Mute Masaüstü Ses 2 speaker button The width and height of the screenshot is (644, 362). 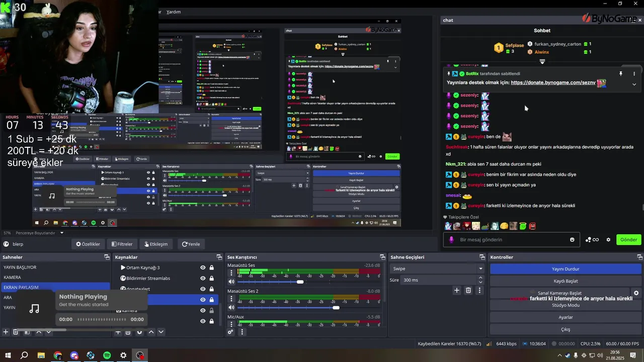[231, 308]
